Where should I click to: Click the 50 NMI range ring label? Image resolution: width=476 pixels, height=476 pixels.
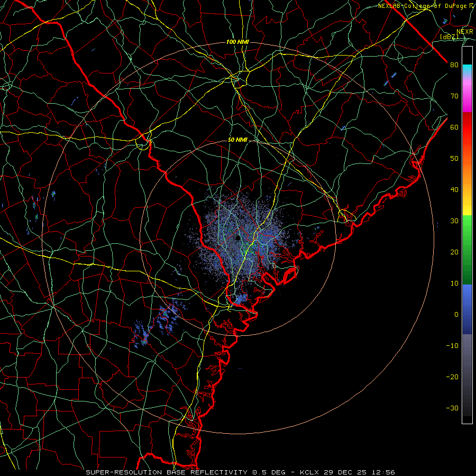(237, 140)
